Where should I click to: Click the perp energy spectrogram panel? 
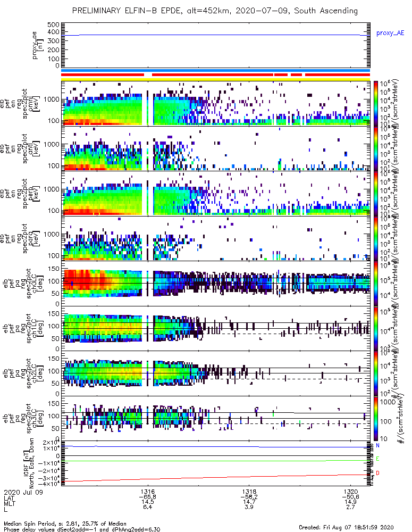coord(216,194)
